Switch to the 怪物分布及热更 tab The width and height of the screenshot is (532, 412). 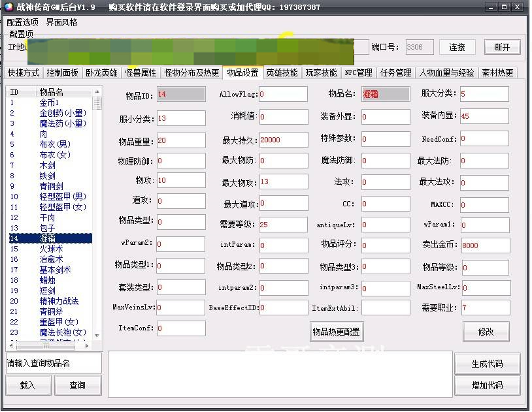point(190,72)
